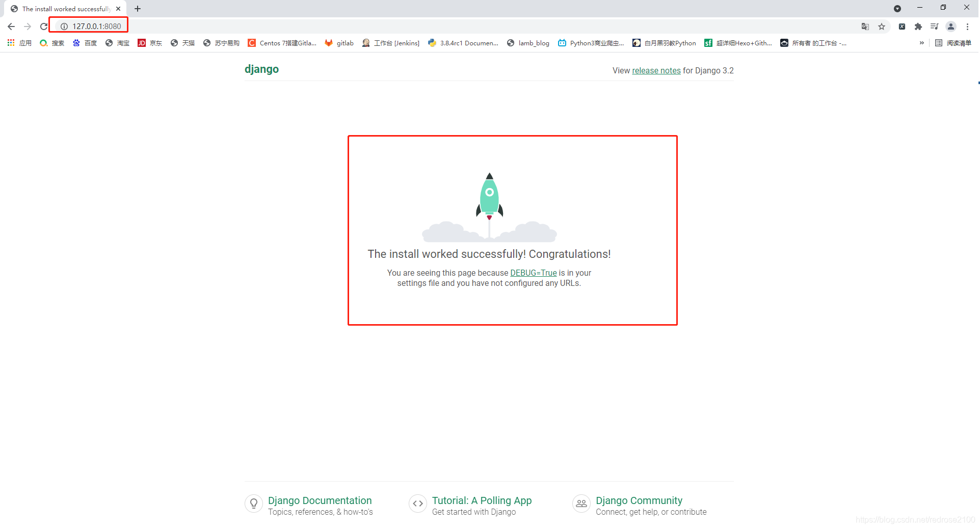Click the code brackets tutorial icon
980x529 pixels.
[x=418, y=504]
